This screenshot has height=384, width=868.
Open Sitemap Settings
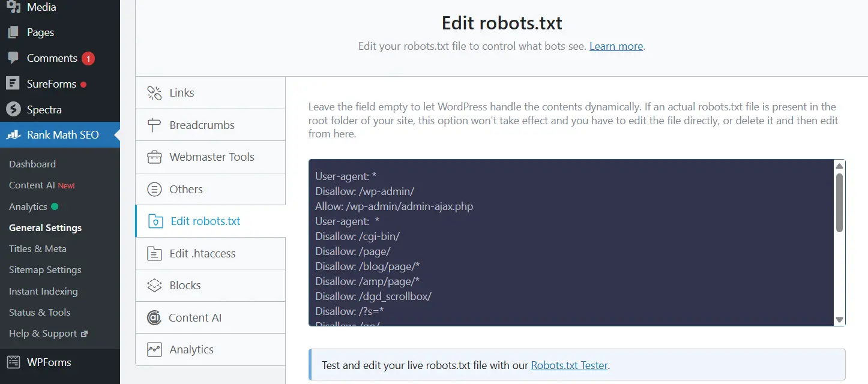pyautogui.click(x=44, y=269)
